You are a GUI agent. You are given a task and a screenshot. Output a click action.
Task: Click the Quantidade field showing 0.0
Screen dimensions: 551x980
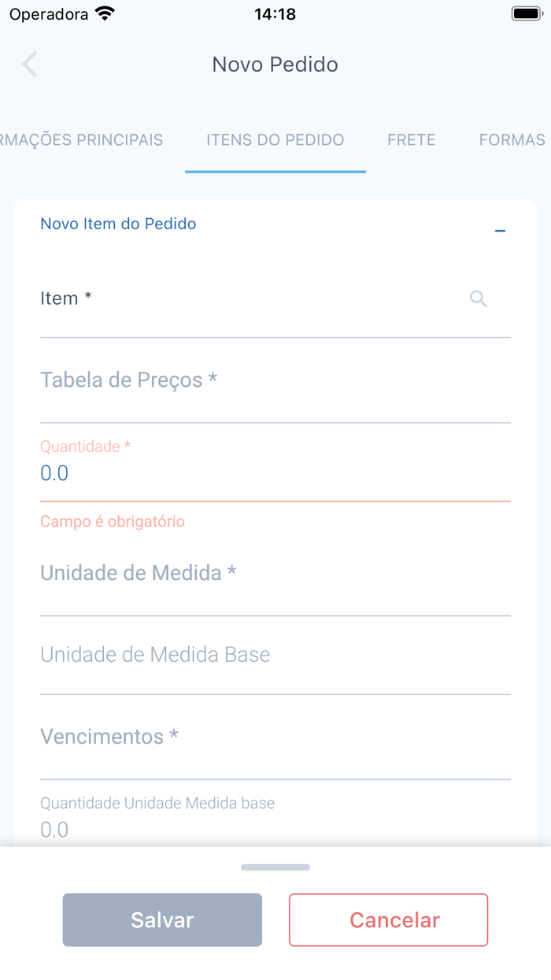click(275, 473)
